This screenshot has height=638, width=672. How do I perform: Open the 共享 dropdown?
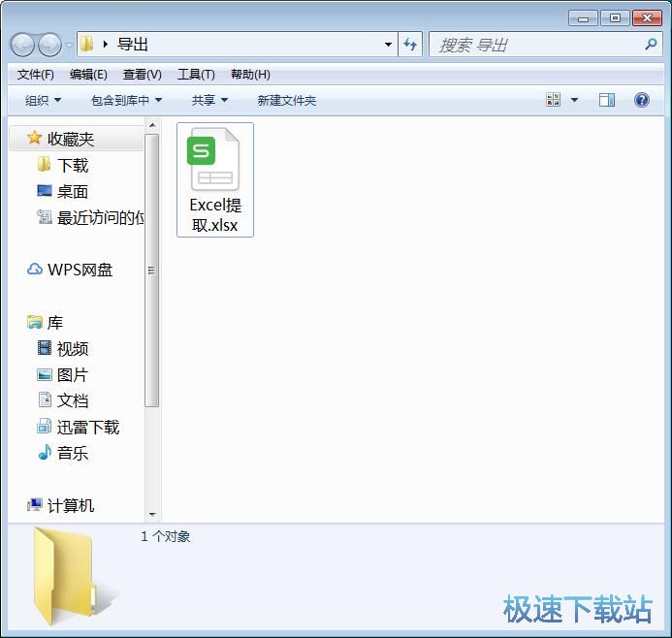[209, 100]
